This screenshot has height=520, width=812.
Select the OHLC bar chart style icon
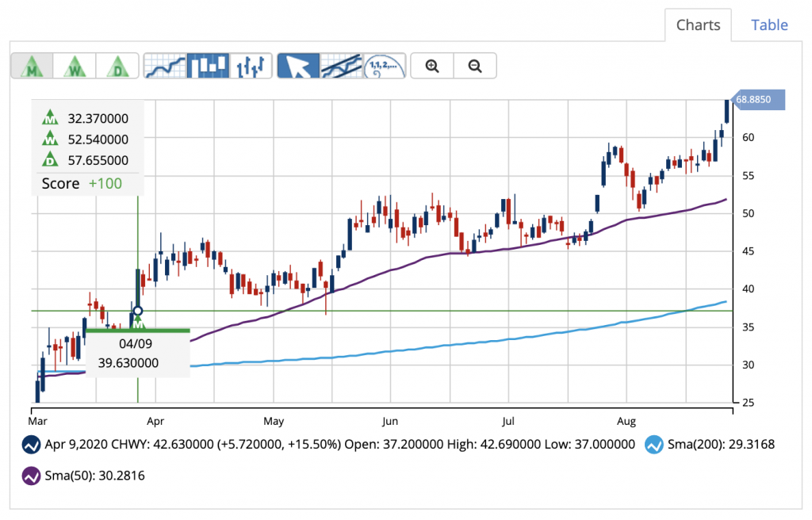[x=251, y=66]
